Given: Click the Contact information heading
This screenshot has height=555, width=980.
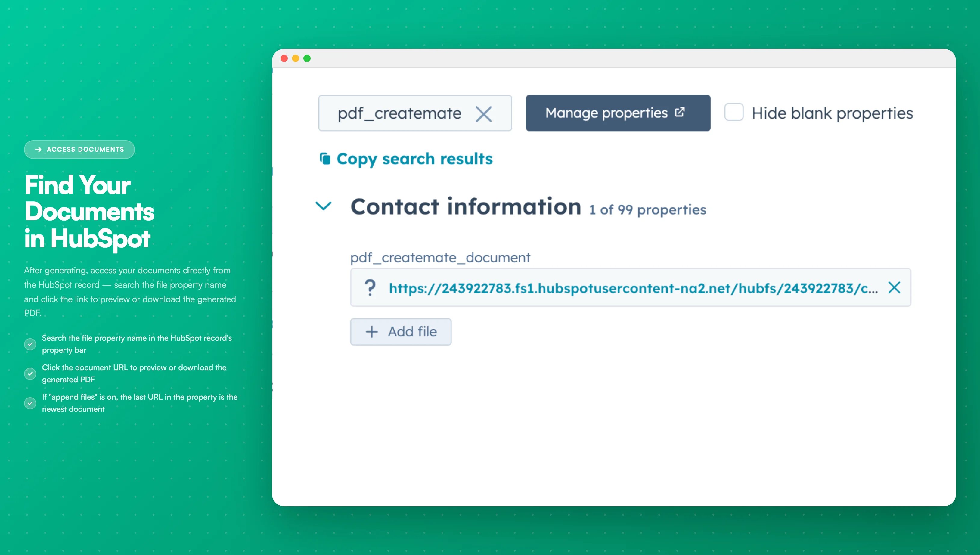Looking at the screenshot, I should (x=466, y=206).
